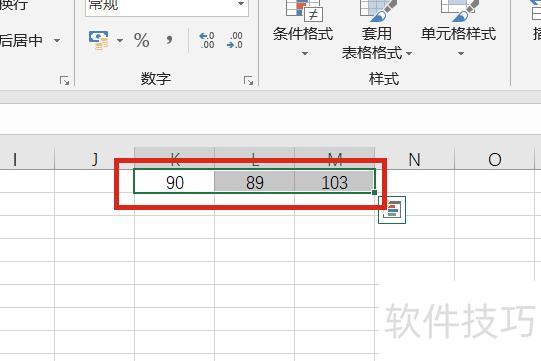The image size is (541, 361).
Task: Click the Increase Decimal icon
Action: point(207,40)
